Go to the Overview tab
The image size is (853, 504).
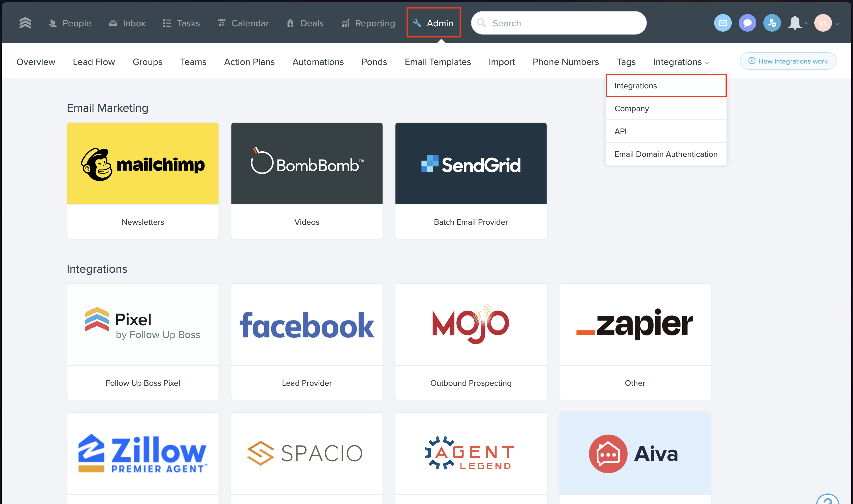36,62
